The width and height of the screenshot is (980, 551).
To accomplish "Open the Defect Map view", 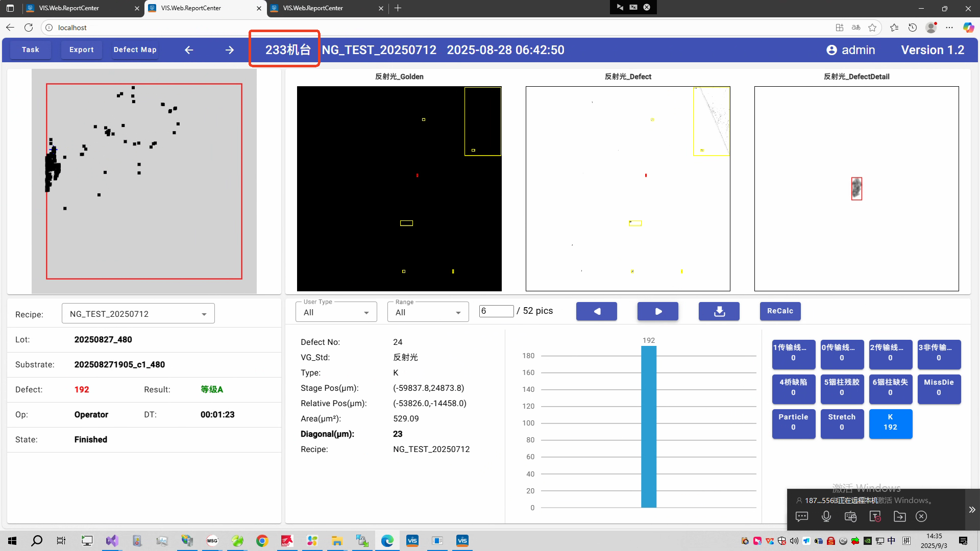I will 135,50.
